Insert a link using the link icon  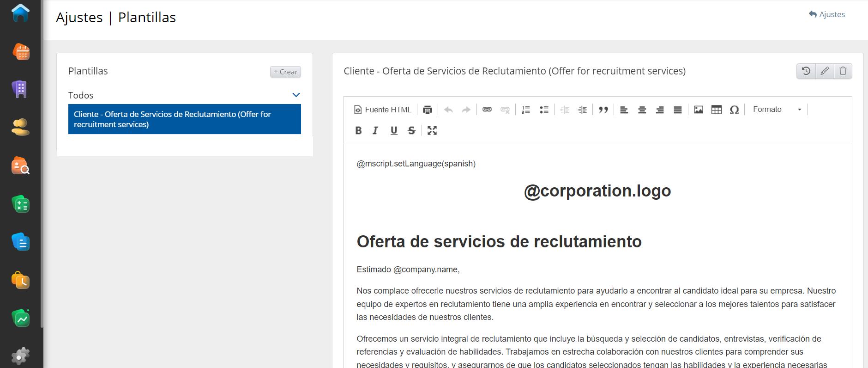(487, 110)
